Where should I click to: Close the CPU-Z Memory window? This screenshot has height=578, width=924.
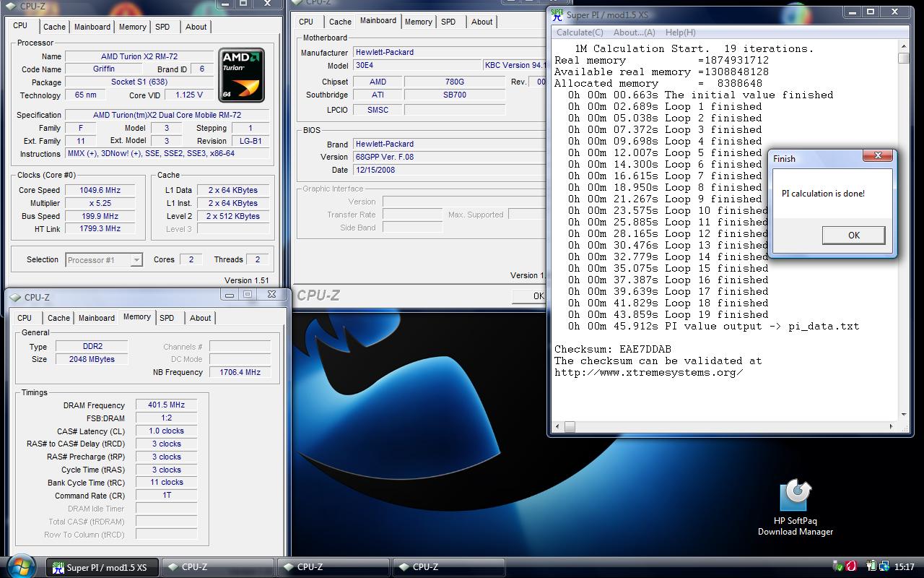point(271,294)
